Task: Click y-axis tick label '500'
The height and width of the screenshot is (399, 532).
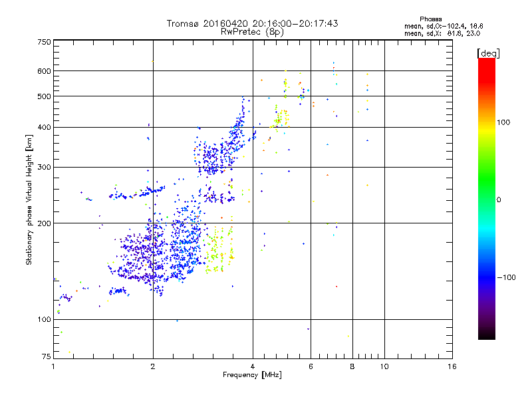Action: coord(44,96)
